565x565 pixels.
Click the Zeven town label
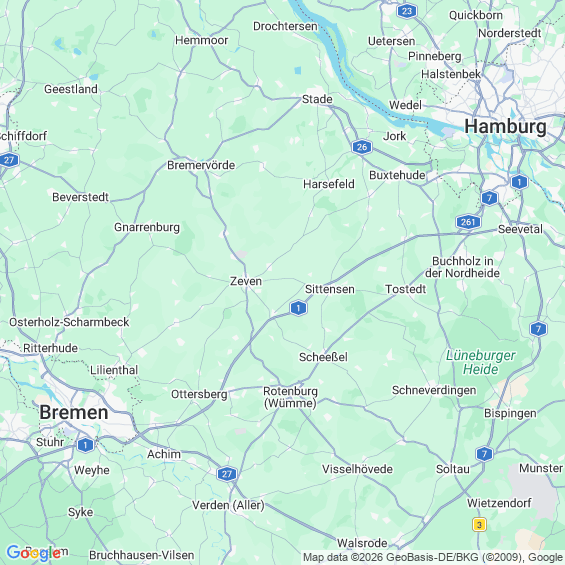246,281
